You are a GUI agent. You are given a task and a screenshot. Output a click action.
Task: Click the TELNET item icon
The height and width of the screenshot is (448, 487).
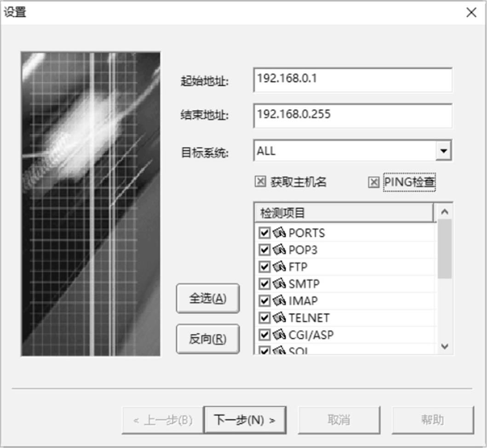pos(279,317)
